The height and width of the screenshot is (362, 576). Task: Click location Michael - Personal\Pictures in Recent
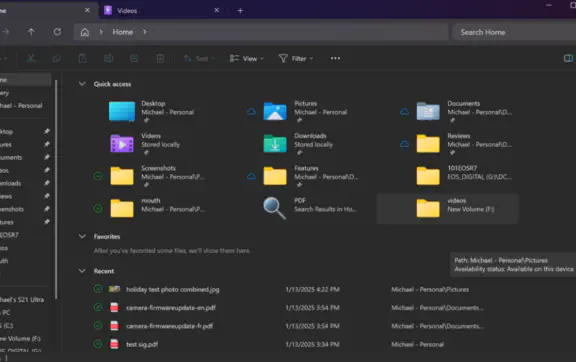(x=430, y=289)
